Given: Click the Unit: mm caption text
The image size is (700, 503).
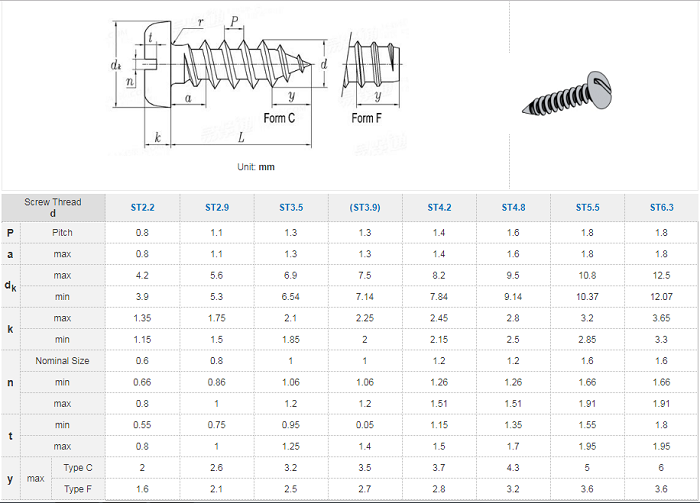Looking at the screenshot, I should point(256,167).
